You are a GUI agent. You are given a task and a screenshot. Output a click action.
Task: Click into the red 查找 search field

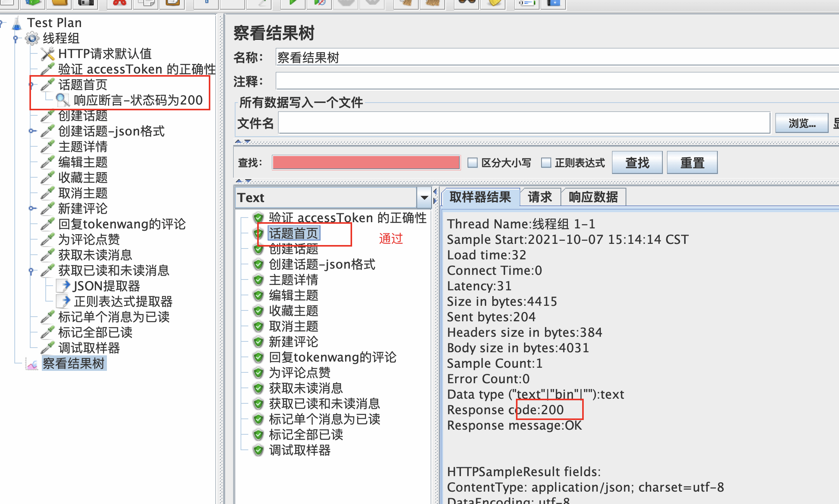[366, 163]
